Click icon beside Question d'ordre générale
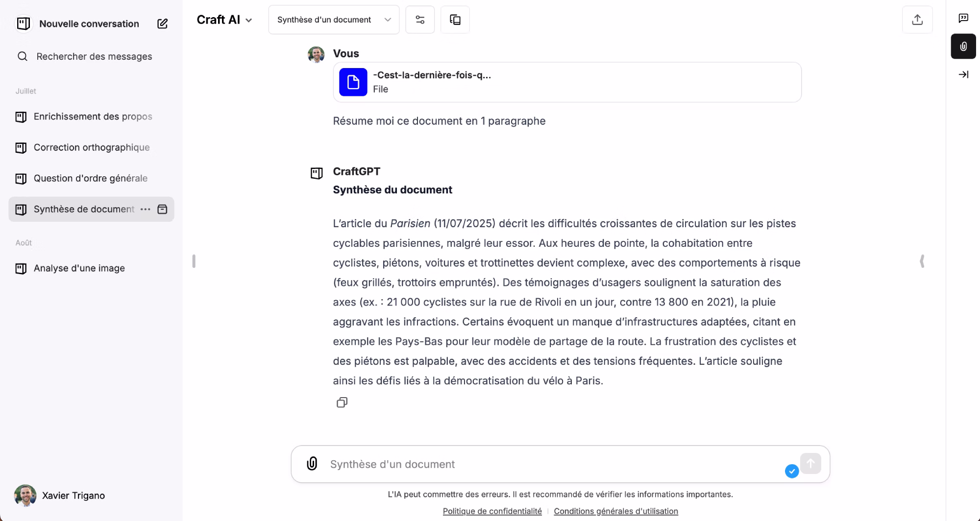Viewport: 980px width, 521px height. [x=21, y=178]
